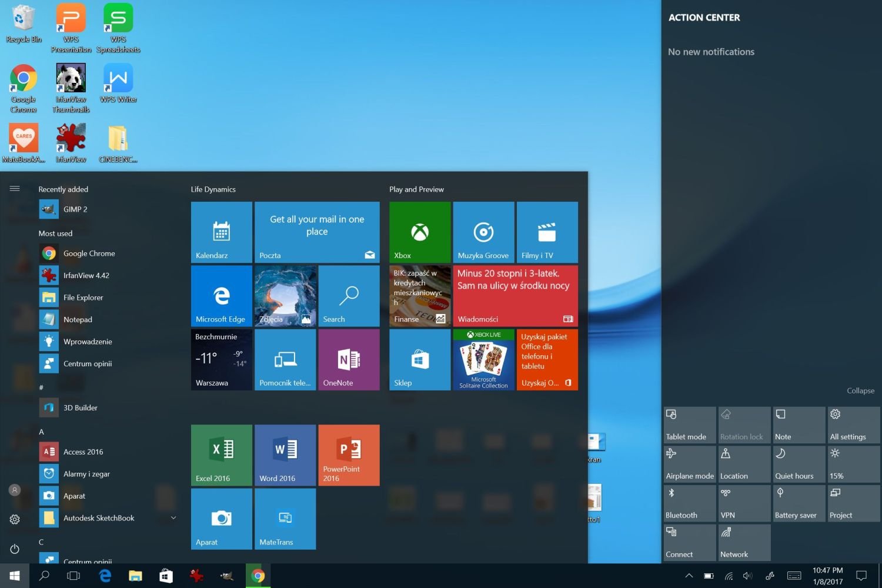
Task: Toggle Airplane mode quick action
Action: [690, 465]
